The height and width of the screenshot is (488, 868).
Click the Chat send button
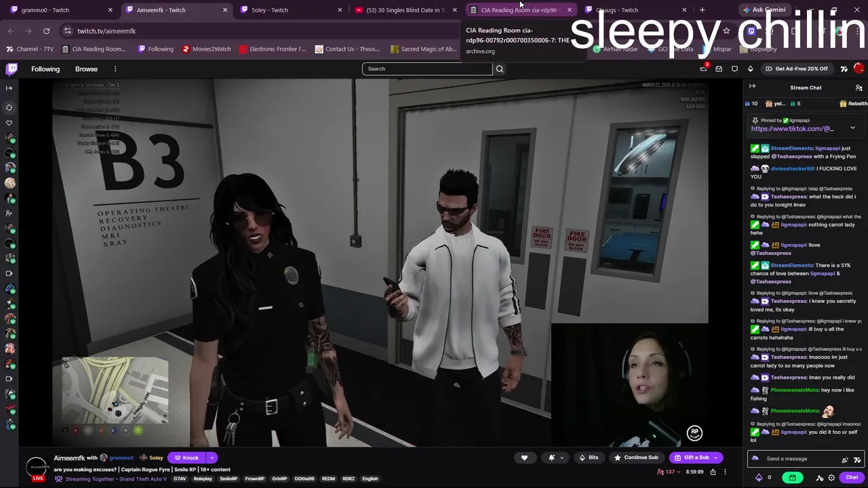tap(852, 478)
